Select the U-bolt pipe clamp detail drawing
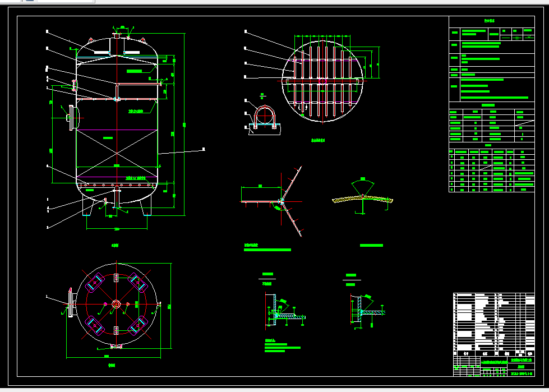The image size is (549, 392). pos(264,120)
